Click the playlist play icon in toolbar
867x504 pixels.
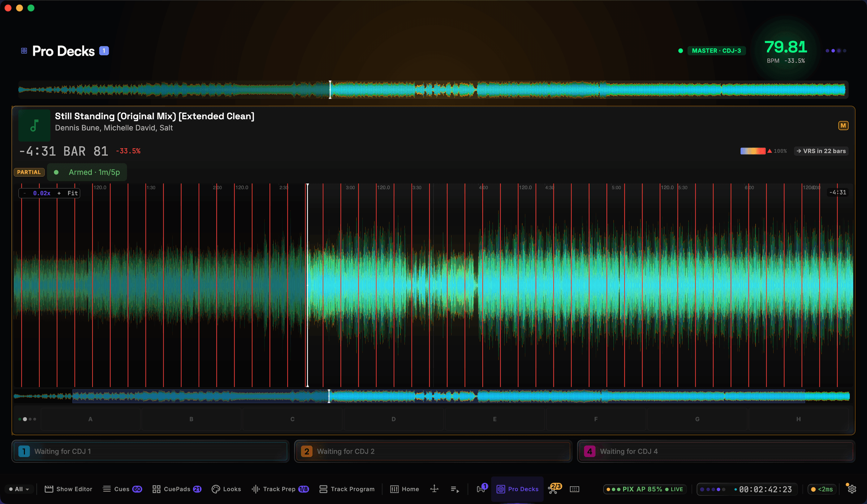point(455,489)
